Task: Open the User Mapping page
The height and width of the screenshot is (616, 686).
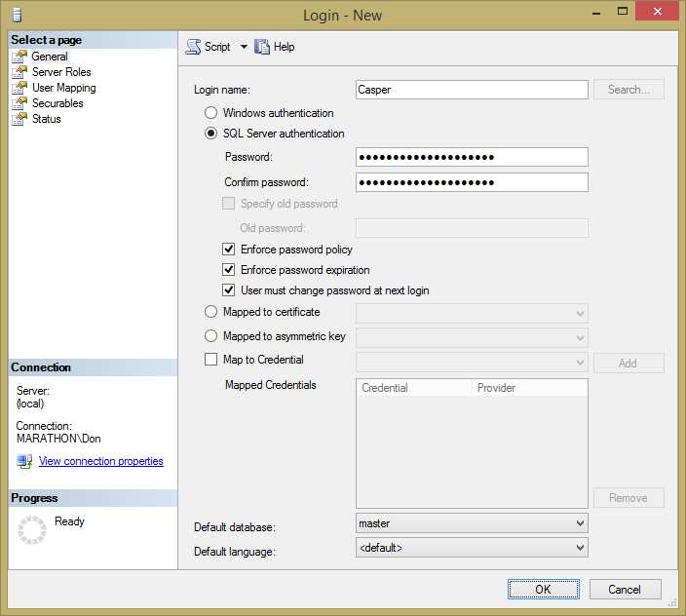Action: tap(64, 88)
